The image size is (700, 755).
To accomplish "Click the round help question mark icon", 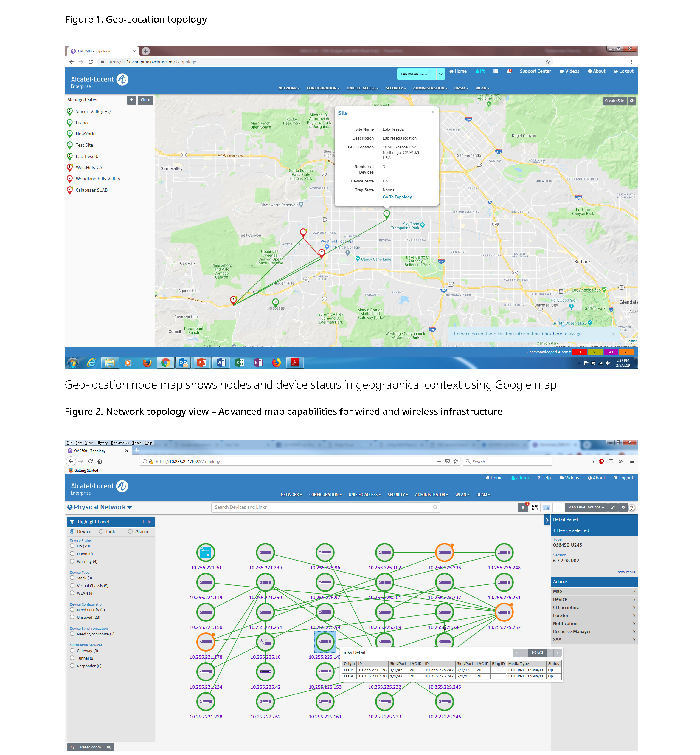I will point(632,508).
